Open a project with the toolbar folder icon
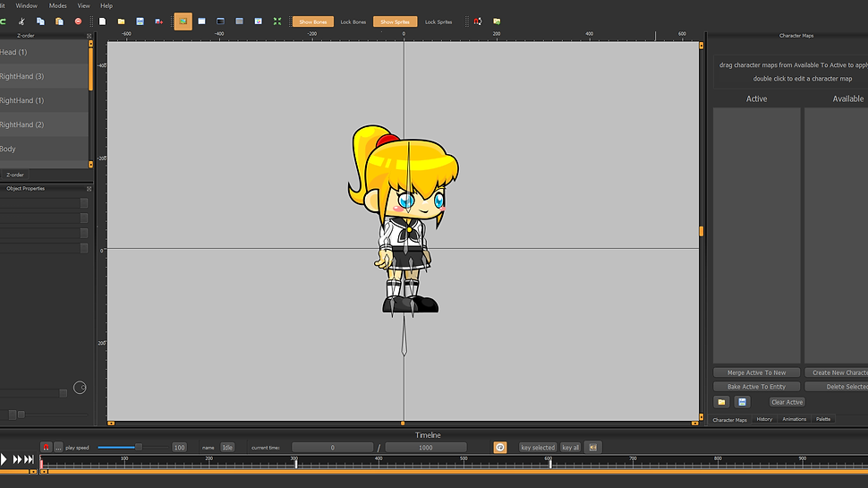Image resolution: width=868 pixels, height=488 pixels. 121,21
